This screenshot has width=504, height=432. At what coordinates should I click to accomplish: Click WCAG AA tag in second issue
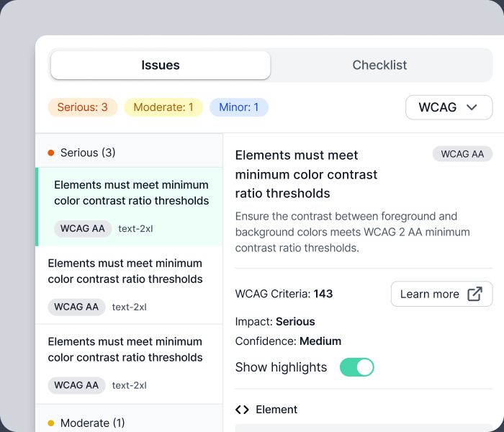pos(76,307)
